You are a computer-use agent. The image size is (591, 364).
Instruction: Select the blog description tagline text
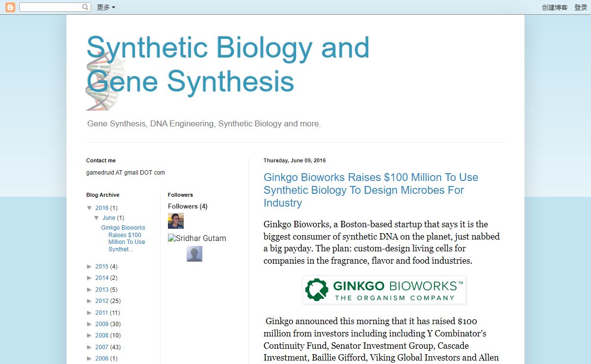(204, 123)
